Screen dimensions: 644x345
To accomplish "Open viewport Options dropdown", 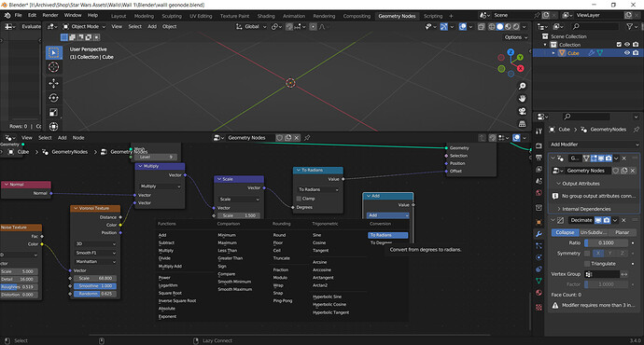I will (516, 37).
